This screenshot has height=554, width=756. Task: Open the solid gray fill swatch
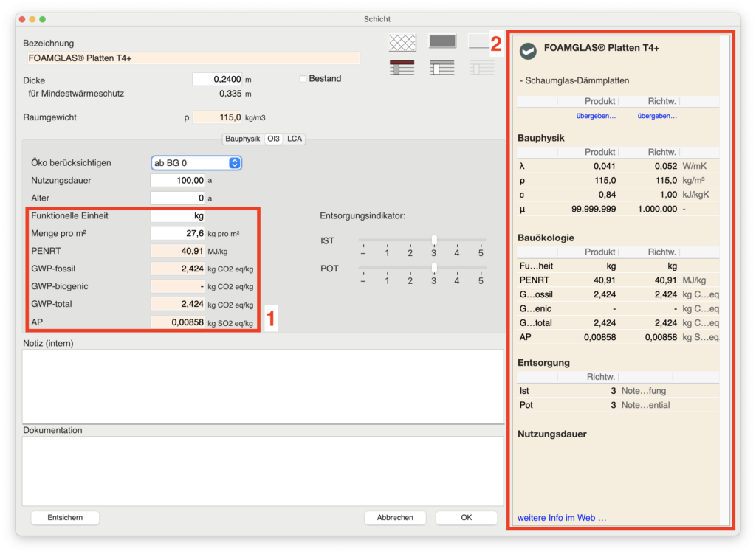coord(443,41)
